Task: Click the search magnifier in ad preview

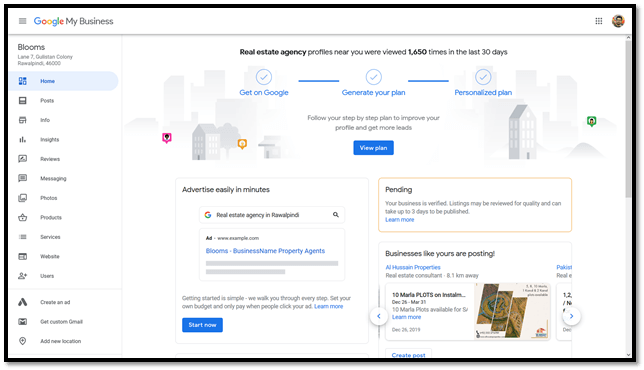Action: [336, 215]
